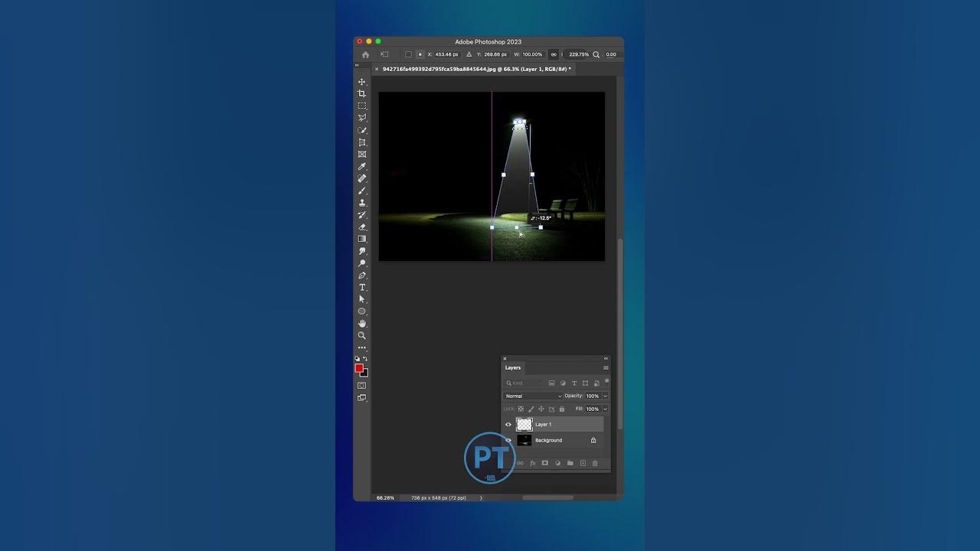Viewport: 980px width, 551px height.
Task: Open the Opacity slider dropdown
Action: (605, 396)
